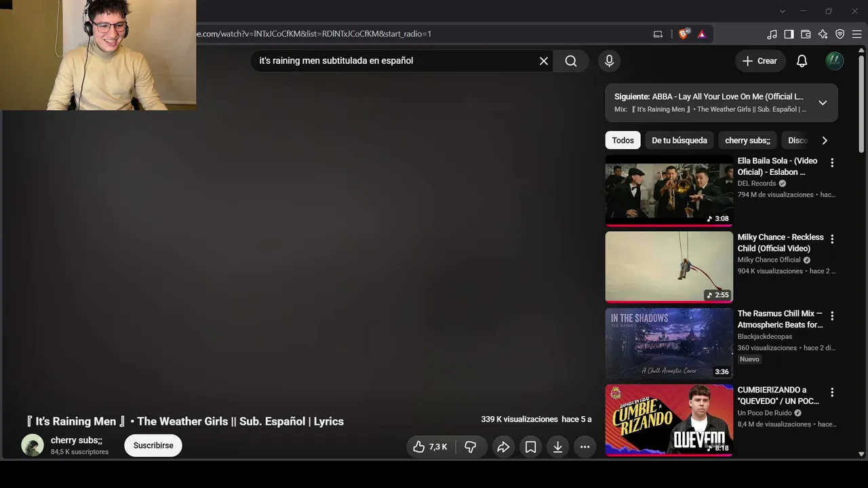This screenshot has height=488, width=868.
Task: Open CUMBIERIZANDO a QUEVEDO title link
Action: (778, 396)
